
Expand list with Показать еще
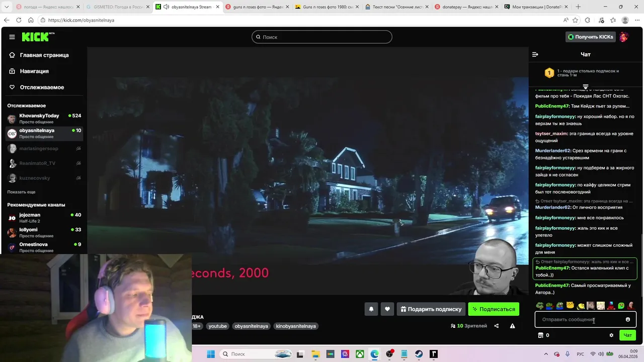tap(21, 192)
